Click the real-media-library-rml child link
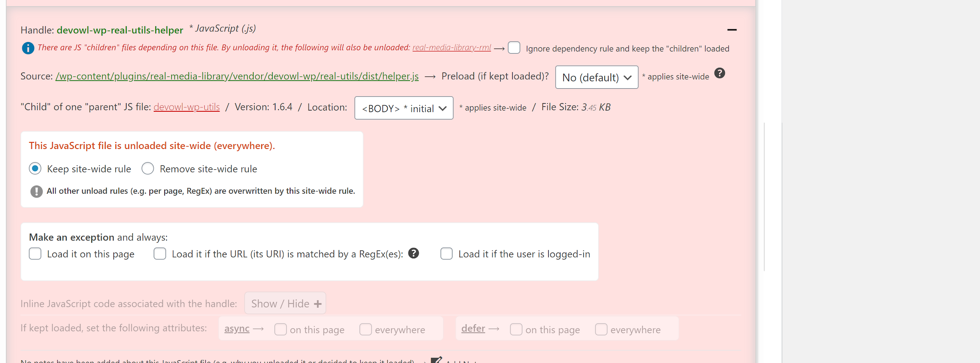 click(x=451, y=47)
